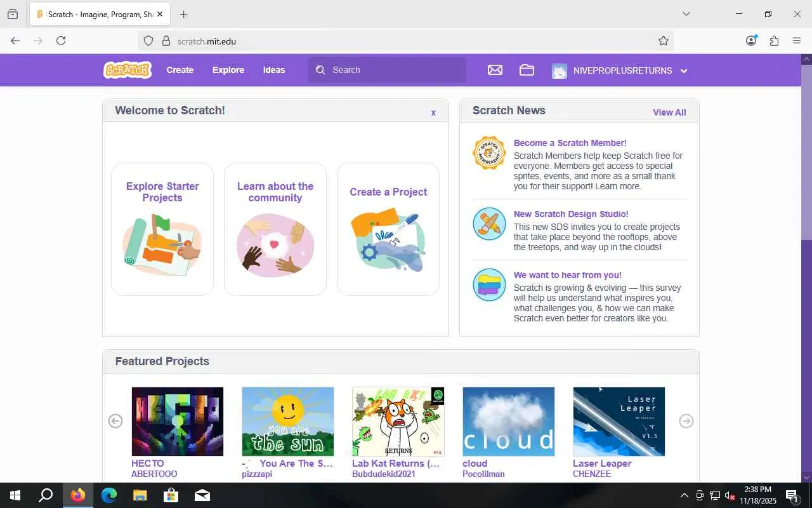Click the search magnifier icon
This screenshot has height=508, width=812.
coord(320,70)
